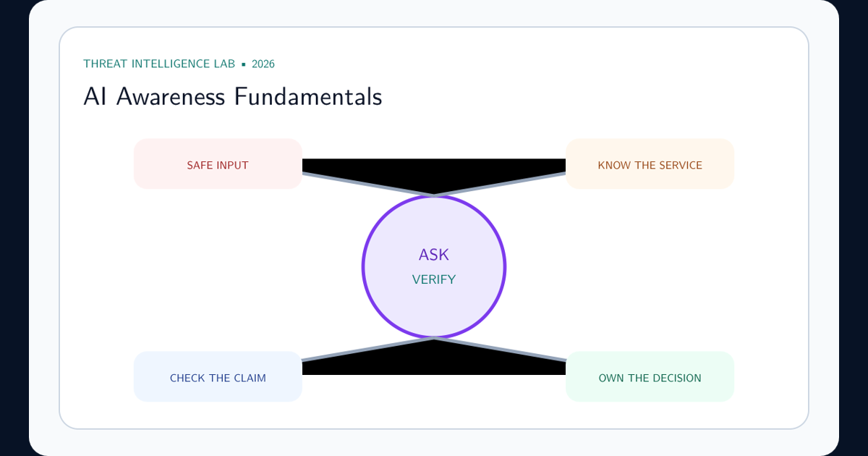Select the KNOW THE SERVICE box
The image size is (868, 456).
(x=650, y=164)
